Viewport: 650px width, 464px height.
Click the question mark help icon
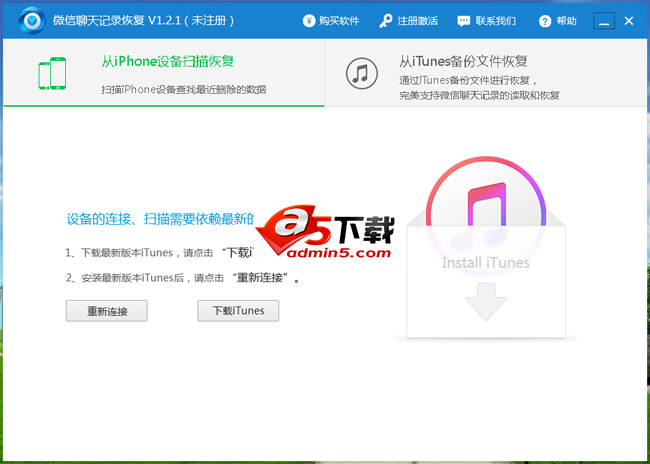(x=545, y=21)
